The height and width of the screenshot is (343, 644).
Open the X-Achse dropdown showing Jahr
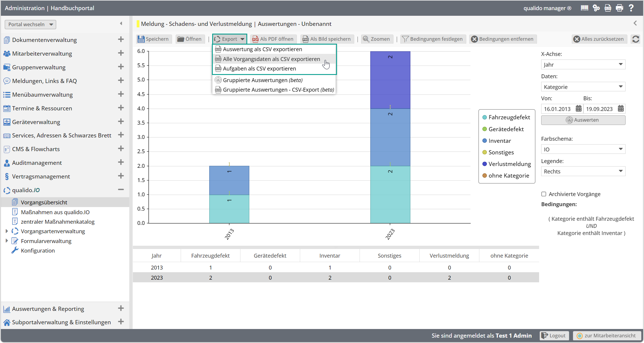[x=583, y=64]
